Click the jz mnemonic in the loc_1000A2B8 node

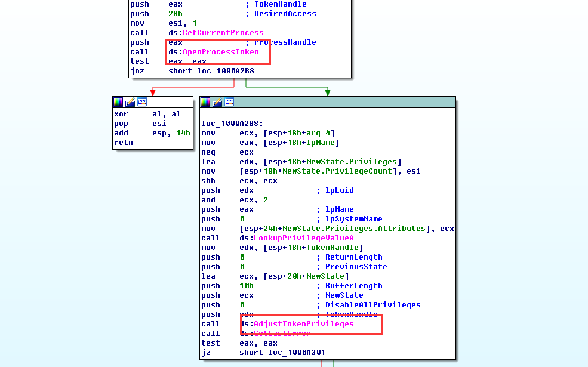pos(206,353)
